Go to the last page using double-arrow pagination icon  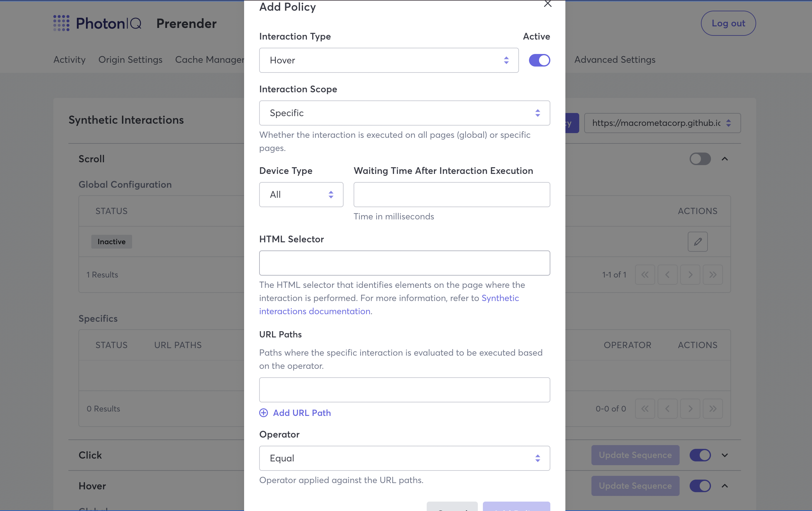coord(713,275)
